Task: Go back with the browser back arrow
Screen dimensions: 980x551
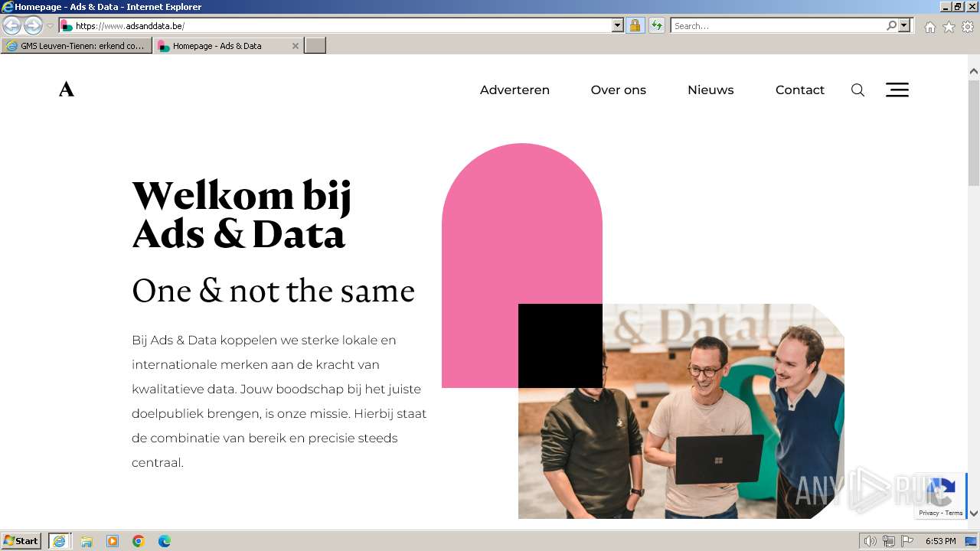Action: (x=12, y=25)
